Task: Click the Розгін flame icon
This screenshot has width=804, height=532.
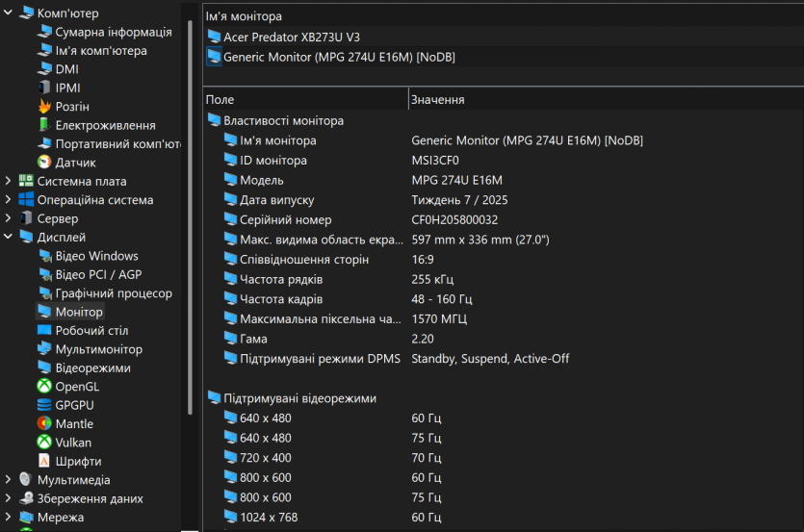Action: [44, 107]
